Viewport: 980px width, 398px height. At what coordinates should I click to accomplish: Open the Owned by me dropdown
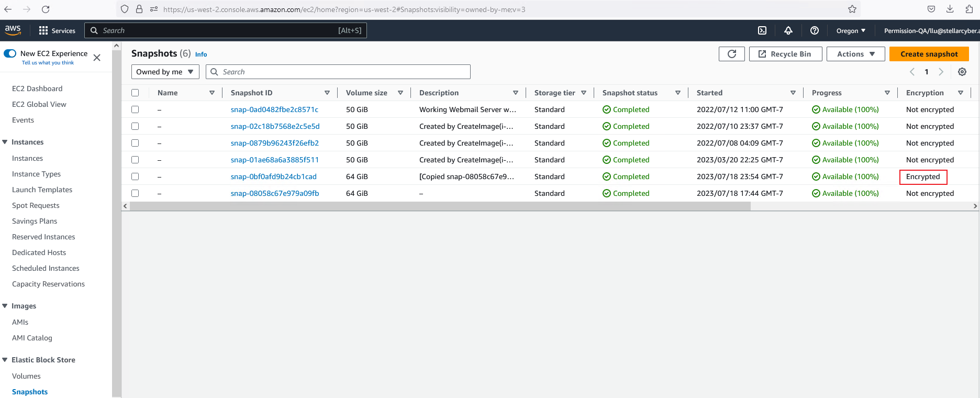[x=165, y=72]
